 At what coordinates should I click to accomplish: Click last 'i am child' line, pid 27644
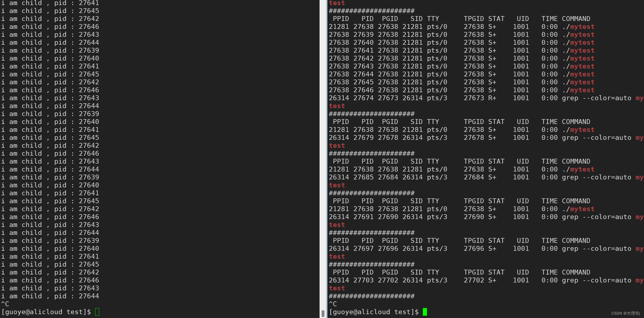point(50,296)
